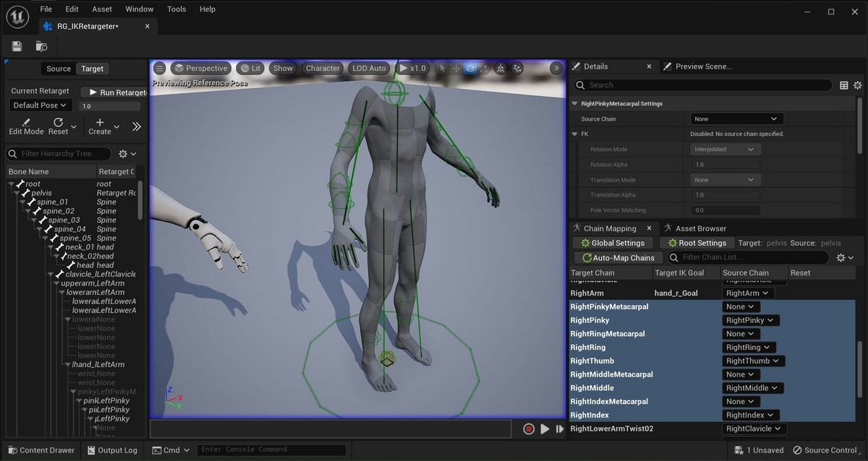
Task: Select the Translate gizmo tool
Action: click(456, 69)
